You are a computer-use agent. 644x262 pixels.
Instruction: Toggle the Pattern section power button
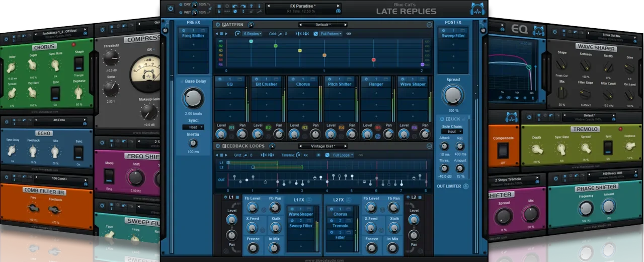(x=217, y=25)
